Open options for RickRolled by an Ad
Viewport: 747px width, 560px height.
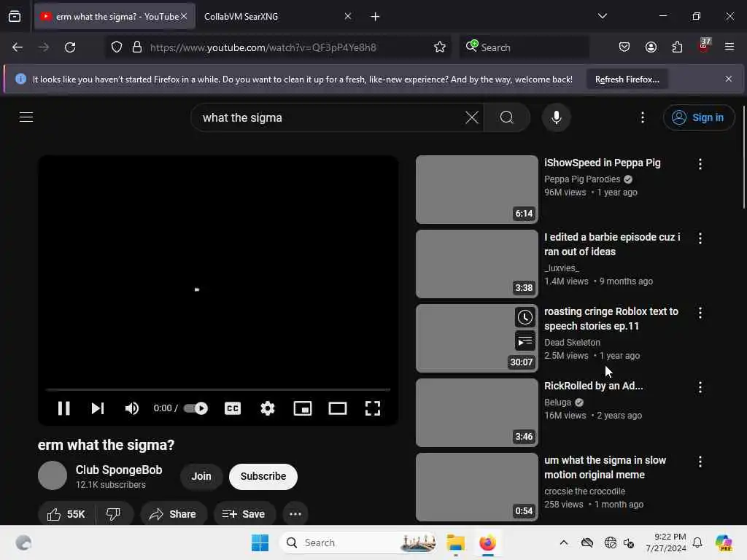click(x=700, y=387)
